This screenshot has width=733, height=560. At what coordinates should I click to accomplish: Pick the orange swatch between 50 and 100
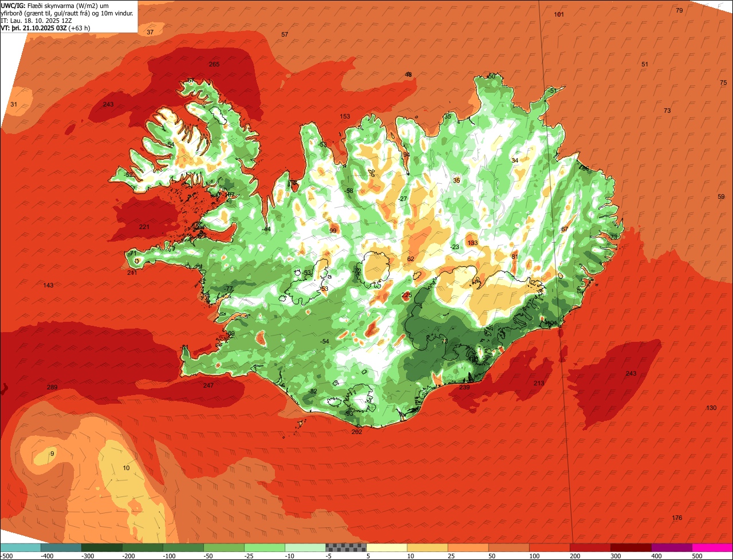tap(509, 547)
